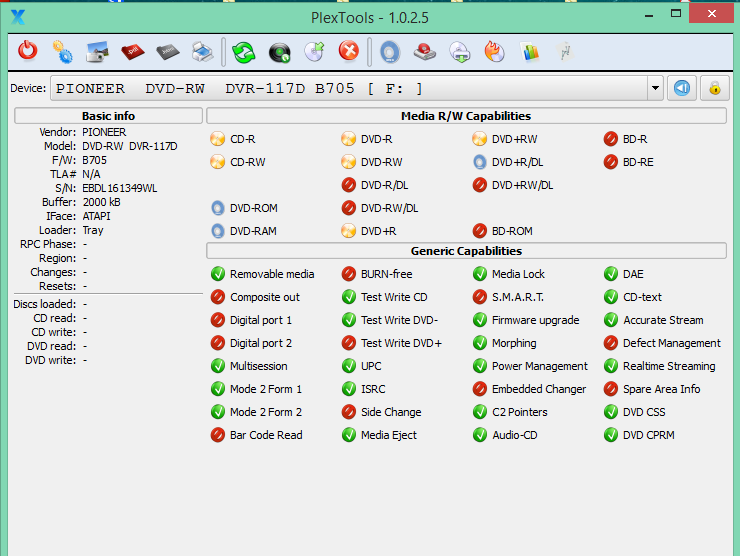The height and width of the screenshot is (556, 740).
Task: Click the yellow padlock lock button
Action: click(715, 88)
